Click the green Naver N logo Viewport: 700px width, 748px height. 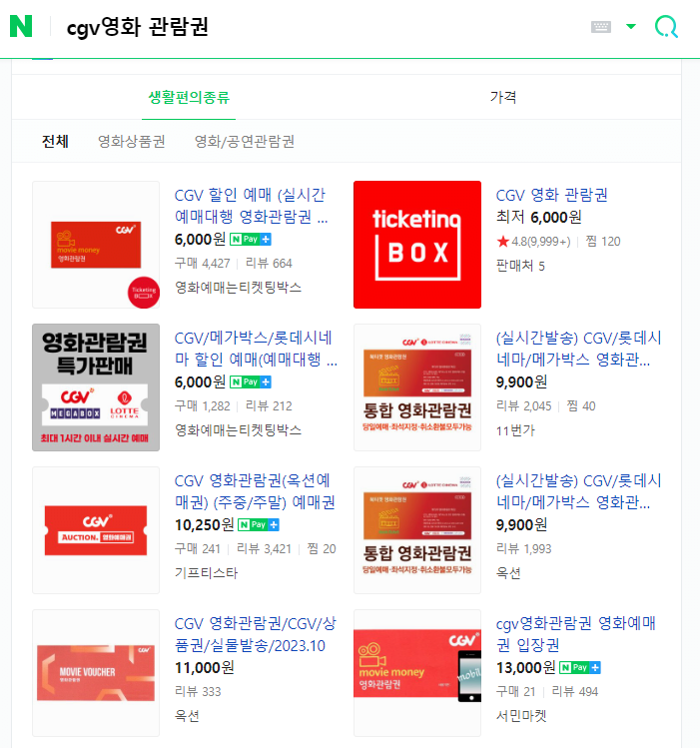pyautogui.click(x=21, y=26)
